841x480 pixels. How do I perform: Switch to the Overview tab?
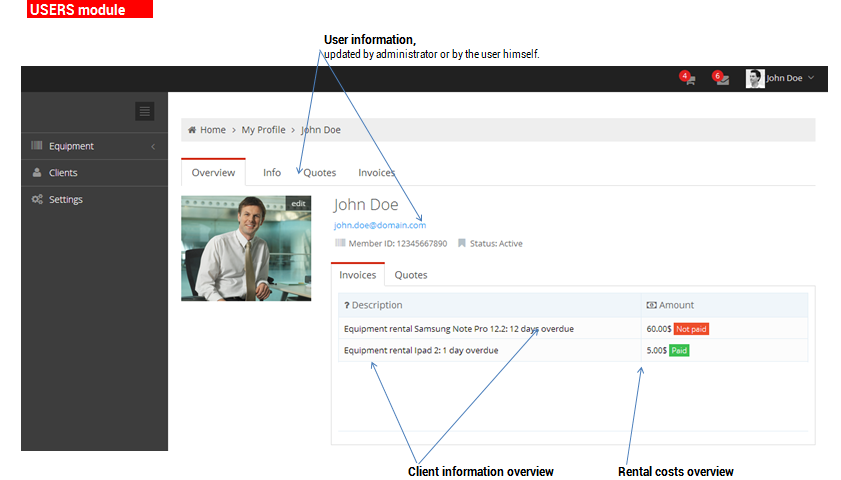coord(213,173)
